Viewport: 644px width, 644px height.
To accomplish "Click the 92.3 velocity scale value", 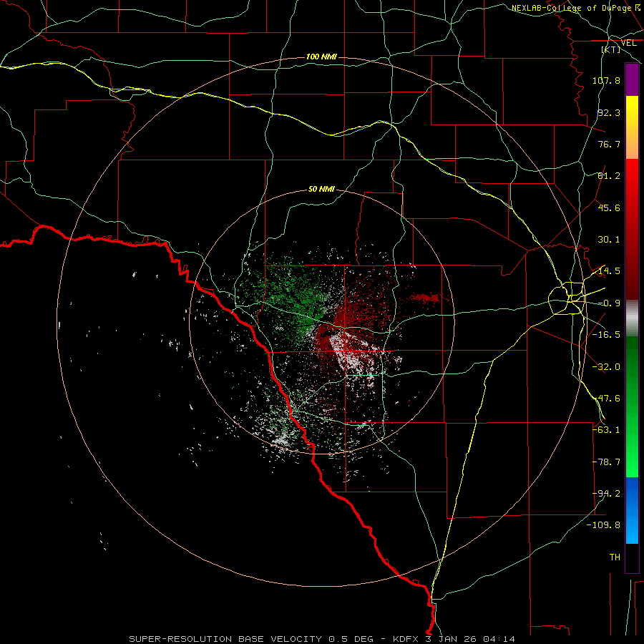I will pyautogui.click(x=609, y=112).
